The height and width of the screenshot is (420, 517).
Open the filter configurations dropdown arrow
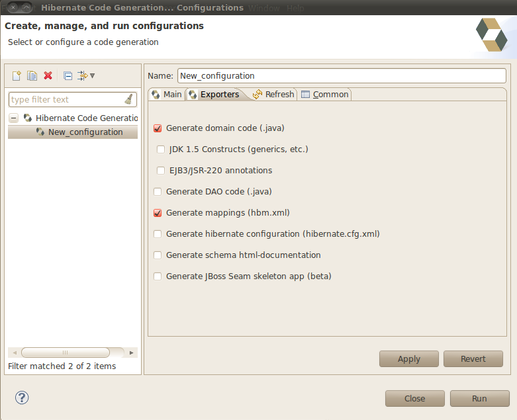tap(92, 76)
